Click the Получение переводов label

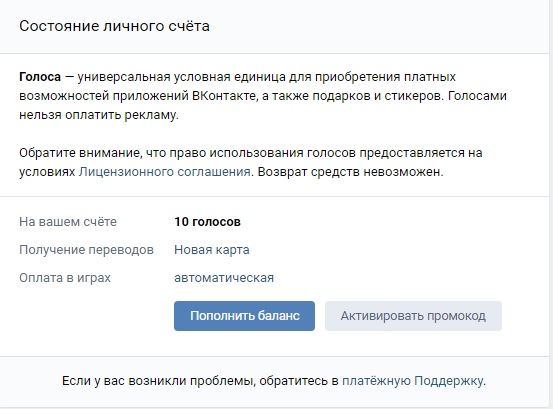tap(86, 250)
